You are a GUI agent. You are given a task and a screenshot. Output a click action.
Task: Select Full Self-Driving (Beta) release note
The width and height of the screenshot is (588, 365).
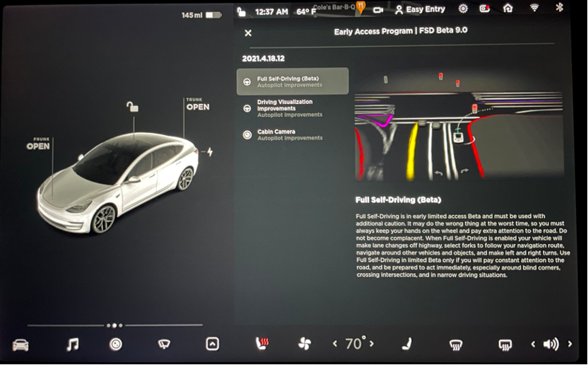pos(293,81)
